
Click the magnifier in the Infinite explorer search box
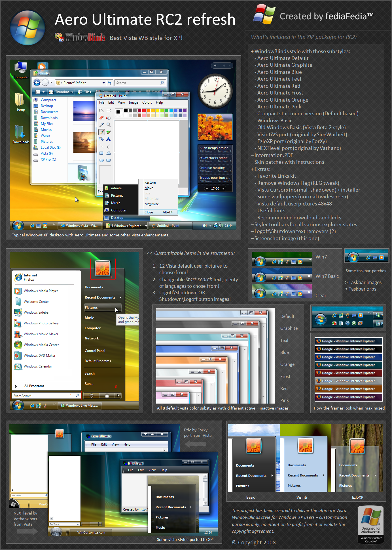[162, 83]
